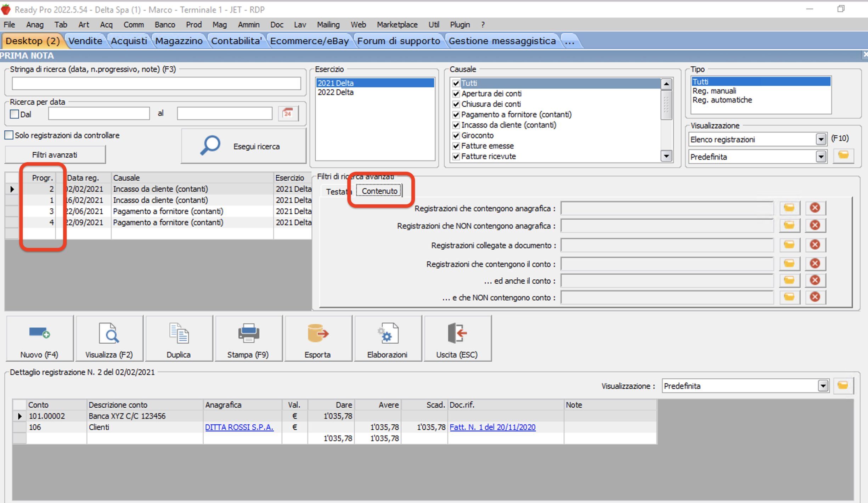Image resolution: width=868 pixels, height=503 pixels.
Task: Expand the detail Visualizzazione 'Predefinita' dropdown
Action: (x=823, y=386)
